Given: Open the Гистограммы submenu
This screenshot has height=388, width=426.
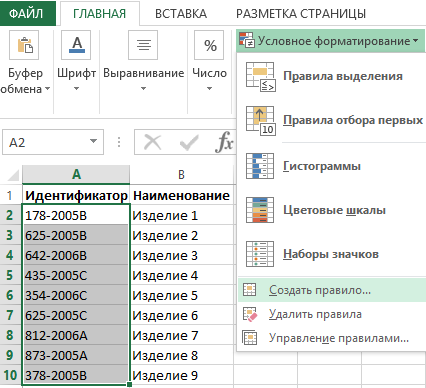Looking at the screenshot, I should pyautogui.click(x=332, y=166).
